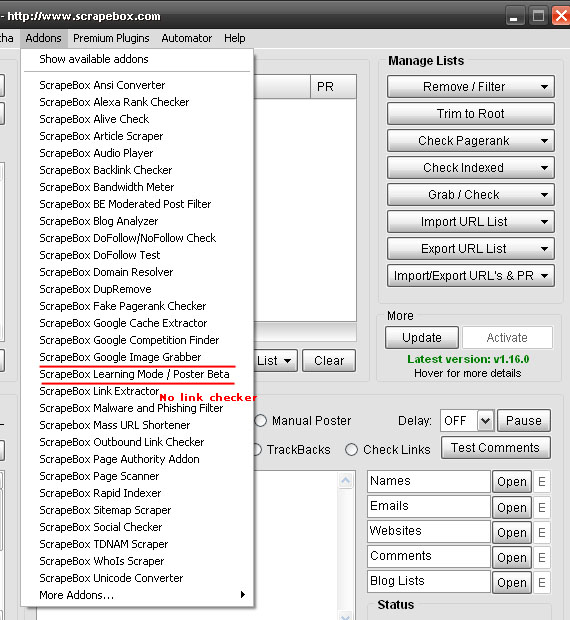The height and width of the screenshot is (620, 570).
Task: Expand the More Addons submenu
Action: (x=137, y=595)
